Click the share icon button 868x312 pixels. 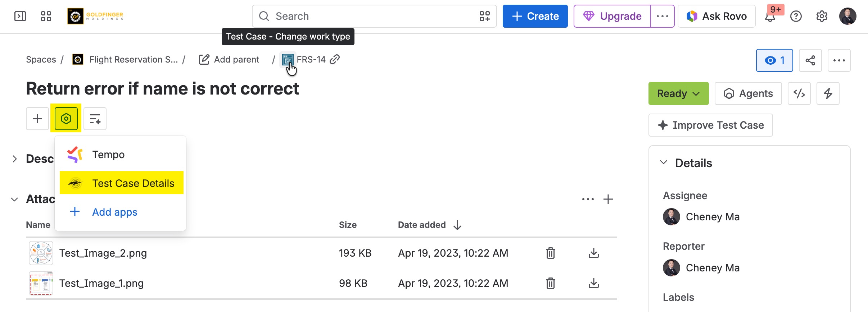(x=810, y=60)
